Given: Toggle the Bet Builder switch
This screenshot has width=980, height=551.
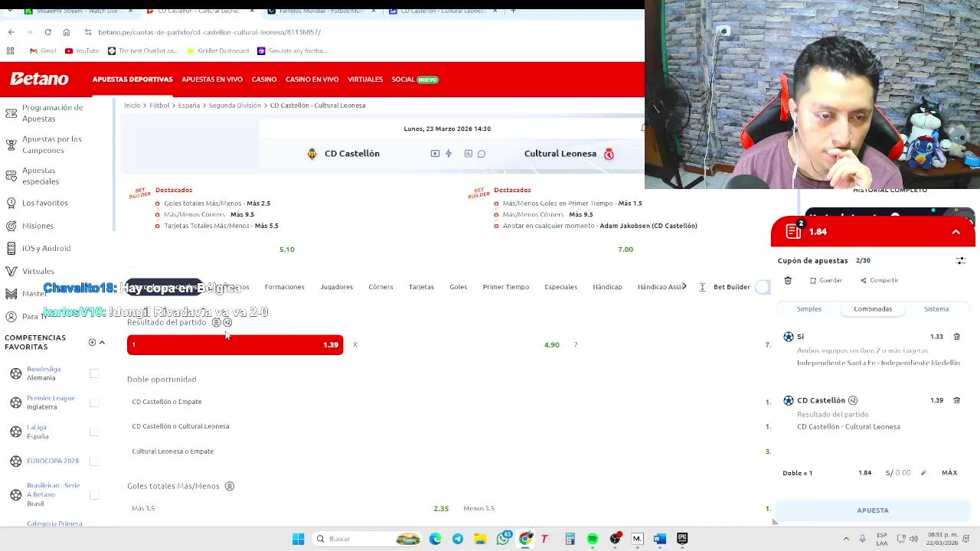Looking at the screenshot, I should (762, 287).
